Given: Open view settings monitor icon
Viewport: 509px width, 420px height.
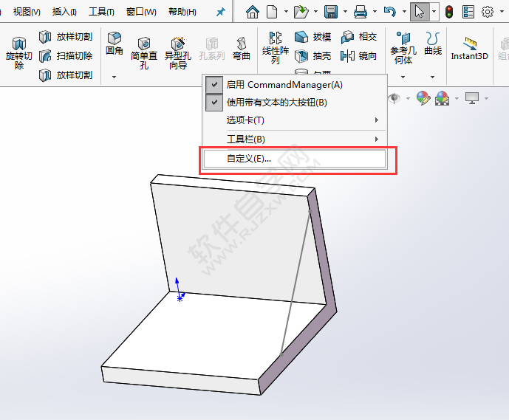Looking at the screenshot, I should (471, 98).
